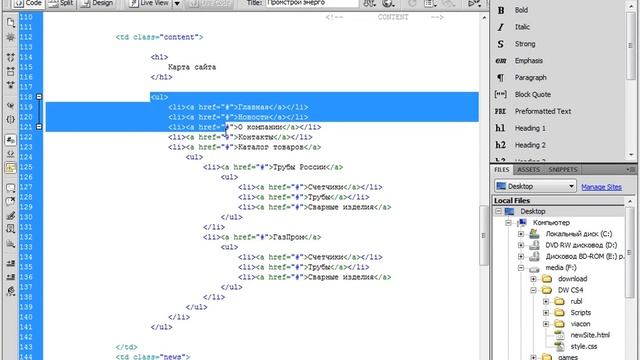Expand DVD RW дисковод (D:)
Screen dimensions: 640x360
(521, 245)
